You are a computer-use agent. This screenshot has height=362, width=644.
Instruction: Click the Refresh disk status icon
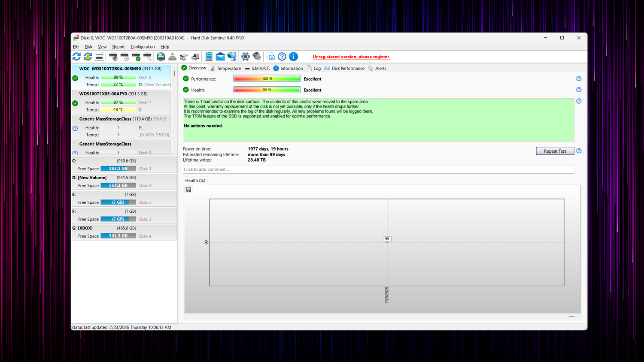click(76, 57)
